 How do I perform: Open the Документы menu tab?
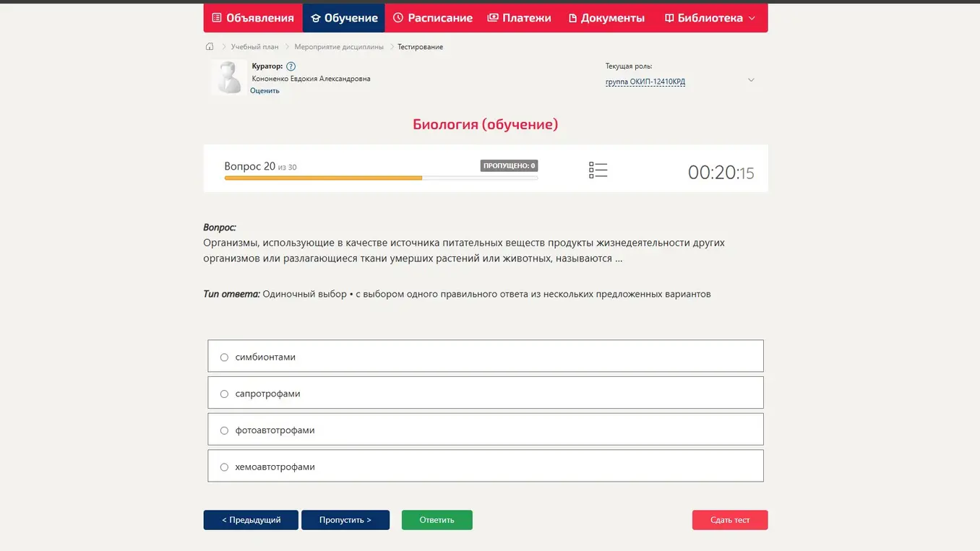point(606,18)
